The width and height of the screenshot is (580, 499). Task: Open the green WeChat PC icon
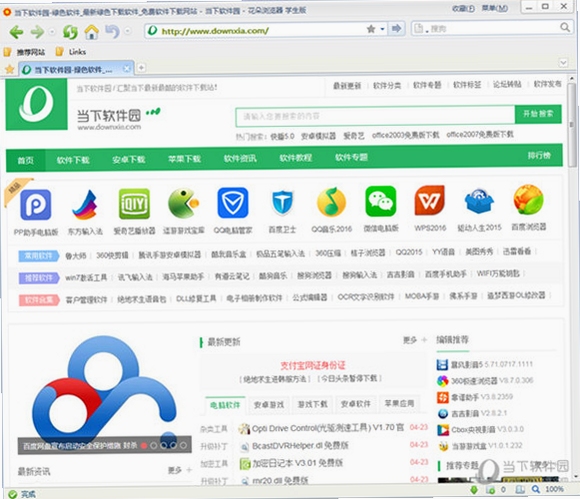pyautogui.click(x=381, y=201)
